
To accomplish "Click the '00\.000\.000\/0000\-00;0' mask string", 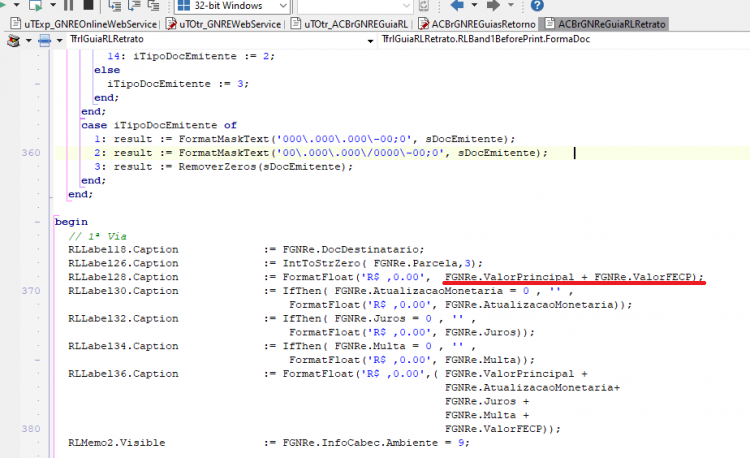I will click(x=360, y=153).
